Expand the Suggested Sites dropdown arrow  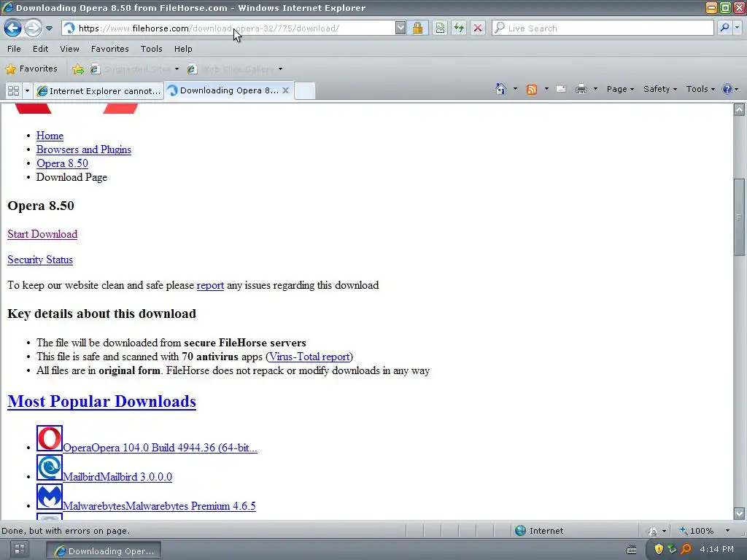click(x=177, y=69)
